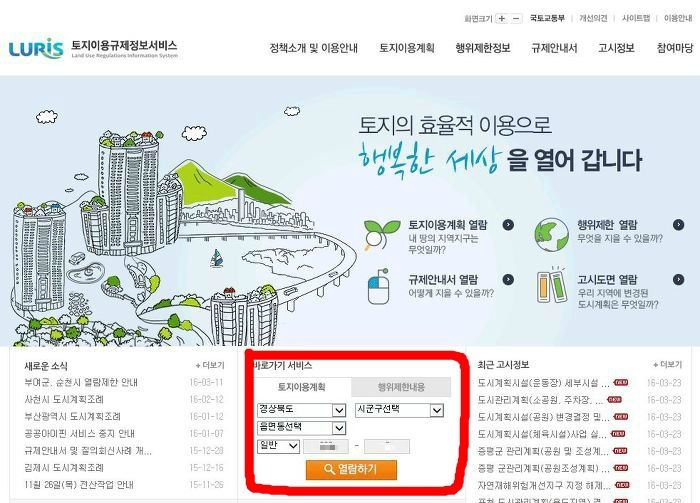
Task: Open news item 사천시 도시계획조례
Action: (64, 399)
